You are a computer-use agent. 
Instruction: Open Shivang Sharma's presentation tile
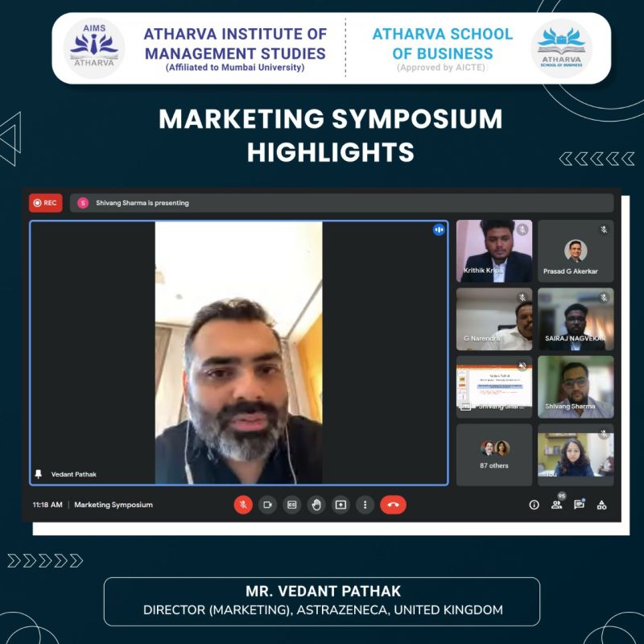point(494,387)
